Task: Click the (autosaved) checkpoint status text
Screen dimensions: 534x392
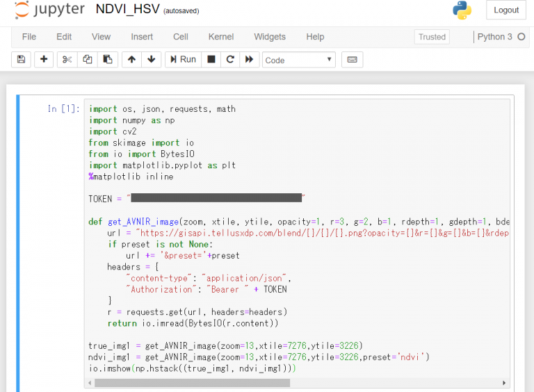Action: click(x=181, y=11)
